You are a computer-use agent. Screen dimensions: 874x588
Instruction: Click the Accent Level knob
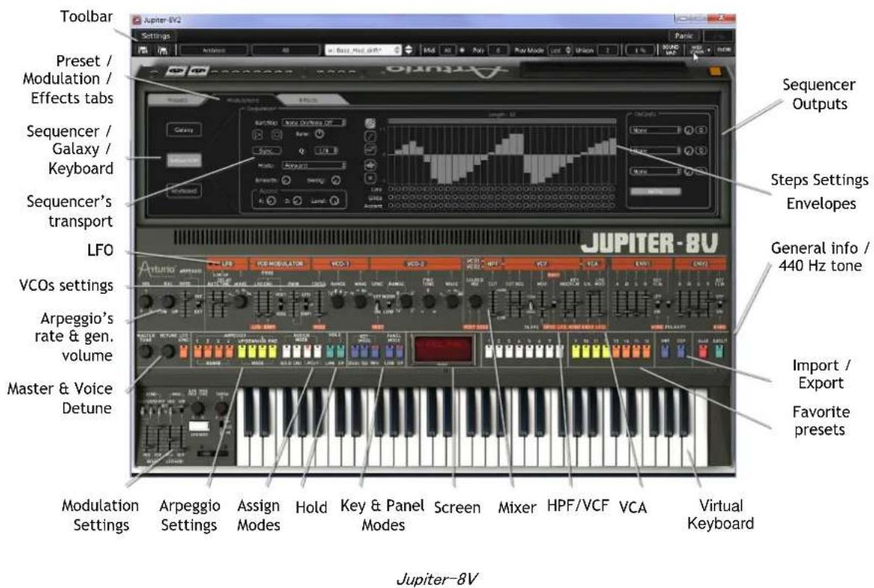click(335, 201)
